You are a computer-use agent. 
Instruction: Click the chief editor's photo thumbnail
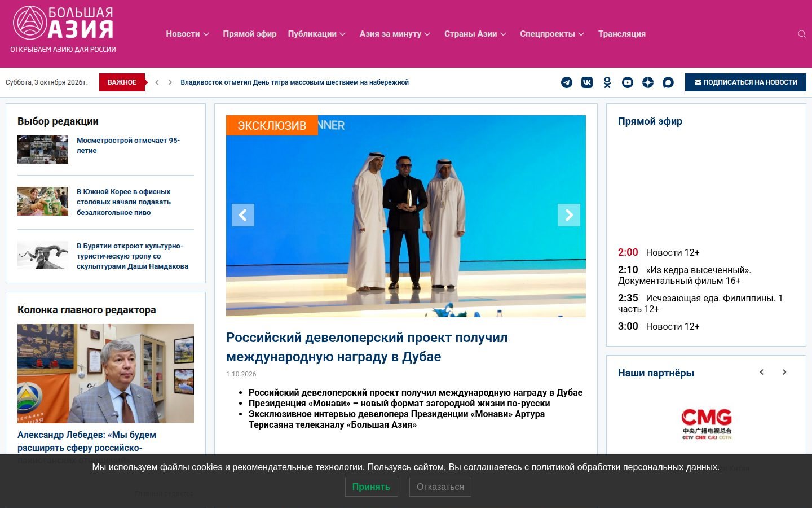click(105, 374)
